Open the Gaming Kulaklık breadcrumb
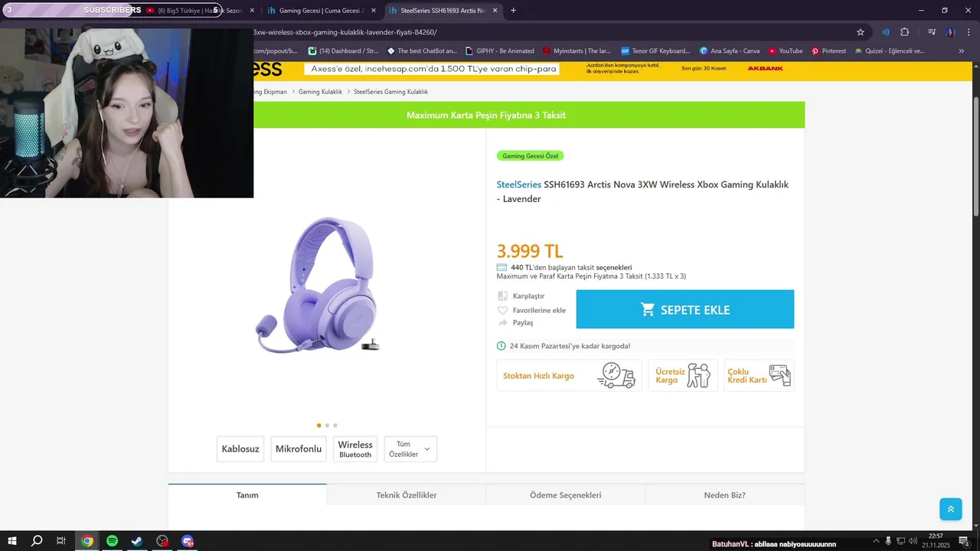The image size is (980, 551). click(x=320, y=92)
